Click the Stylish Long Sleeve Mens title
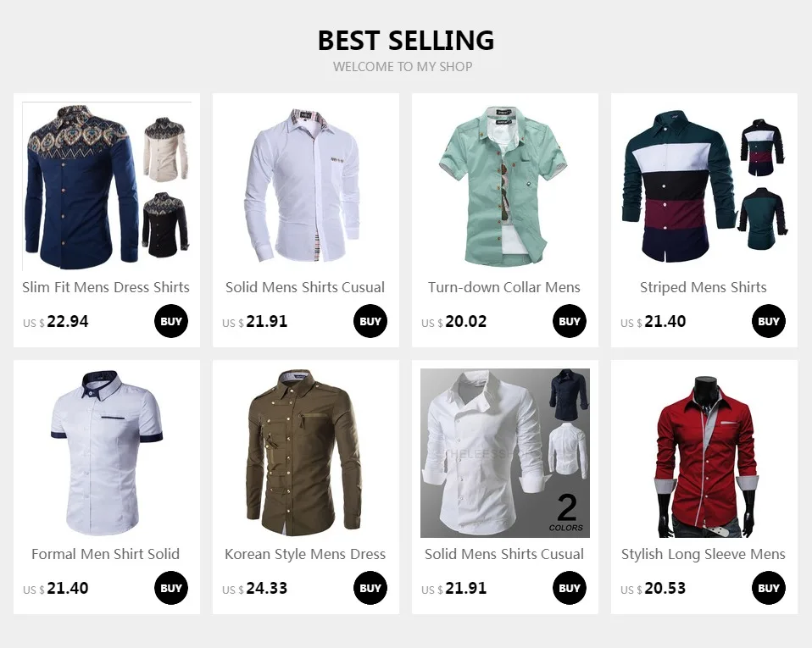 [x=704, y=554]
